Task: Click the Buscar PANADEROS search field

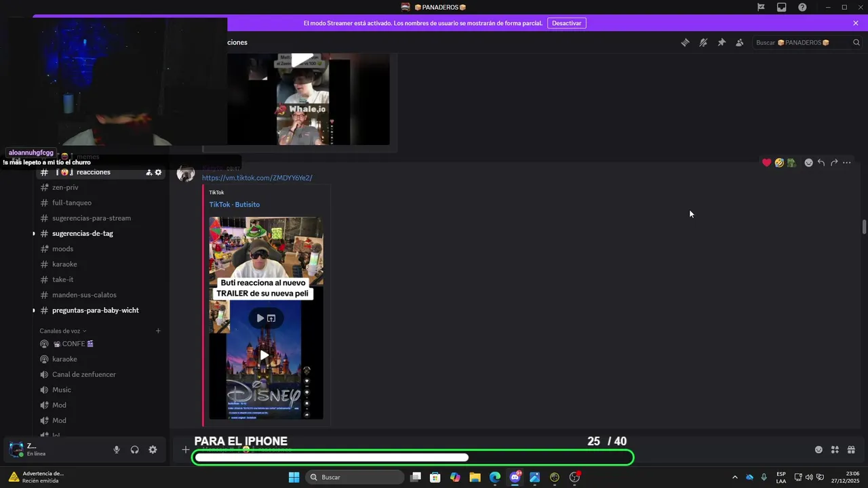Action: coord(807,42)
